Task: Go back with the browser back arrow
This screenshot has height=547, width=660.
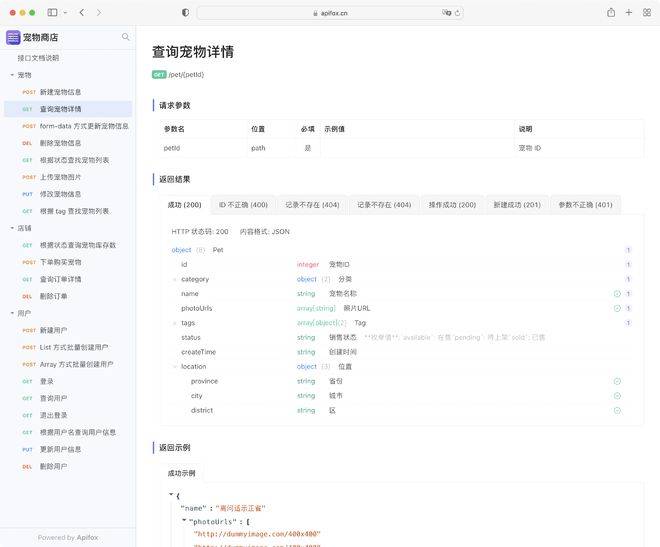Action: click(x=82, y=13)
